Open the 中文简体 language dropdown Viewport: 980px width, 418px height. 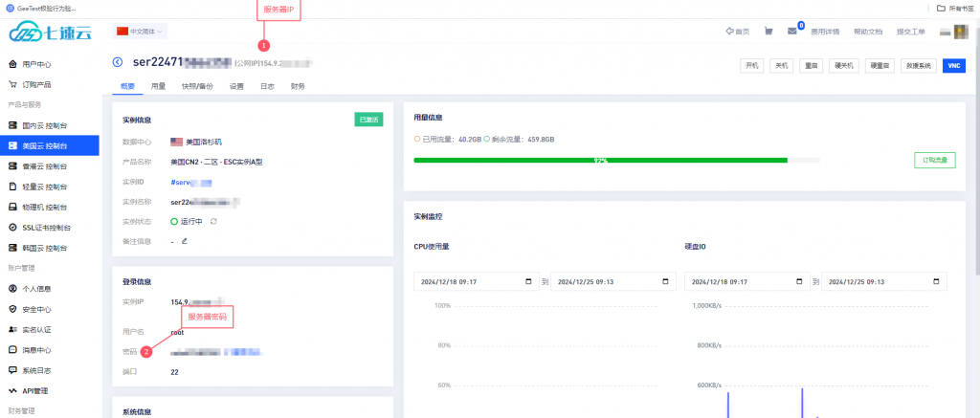click(x=140, y=32)
